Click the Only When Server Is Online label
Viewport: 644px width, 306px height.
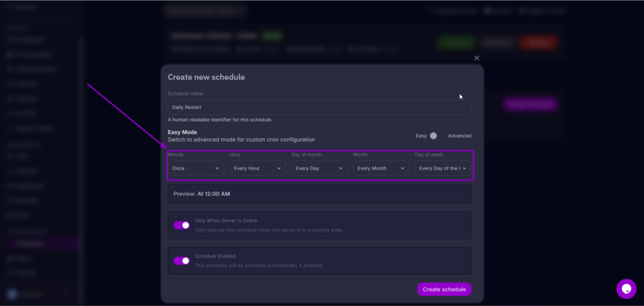pyautogui.click(x=226, y=221)
